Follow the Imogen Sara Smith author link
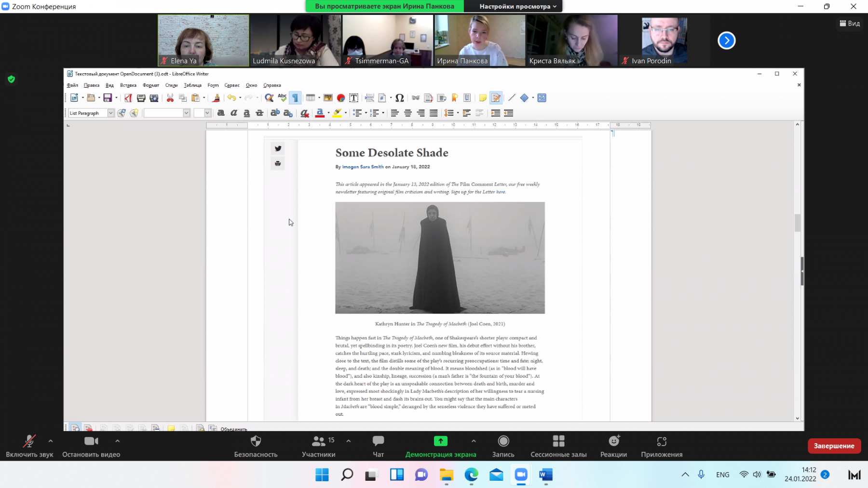 363,167
